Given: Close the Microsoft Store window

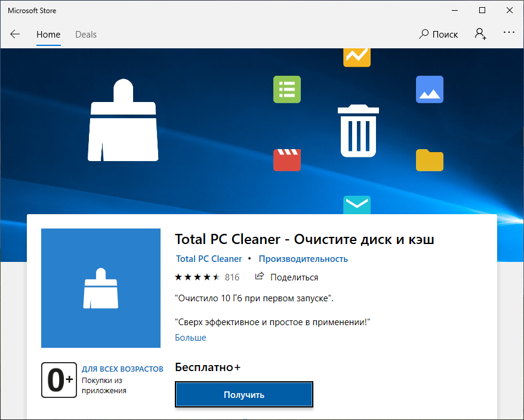Looking at the screenshot, I should coord(509,10).
